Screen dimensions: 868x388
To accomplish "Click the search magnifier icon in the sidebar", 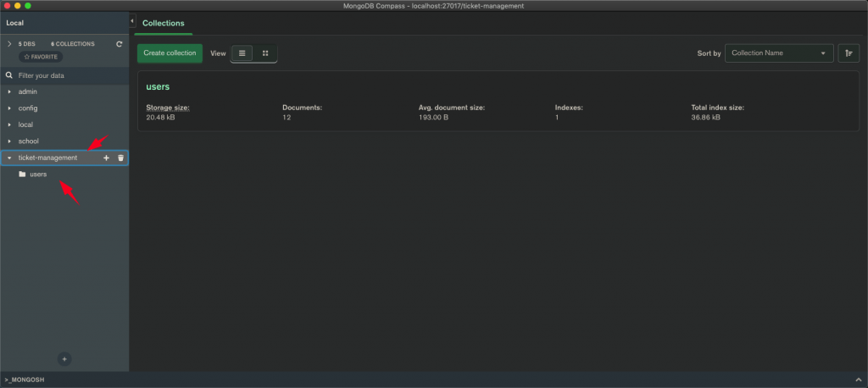I will pos(8,75).
